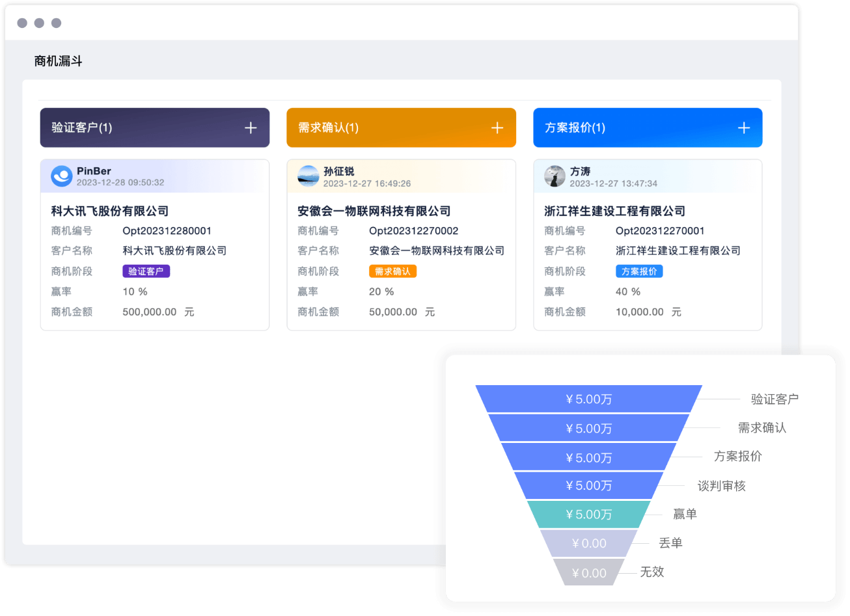Click the 无效 funnel label
Screen dimensions: 850x616
(653, 572)
